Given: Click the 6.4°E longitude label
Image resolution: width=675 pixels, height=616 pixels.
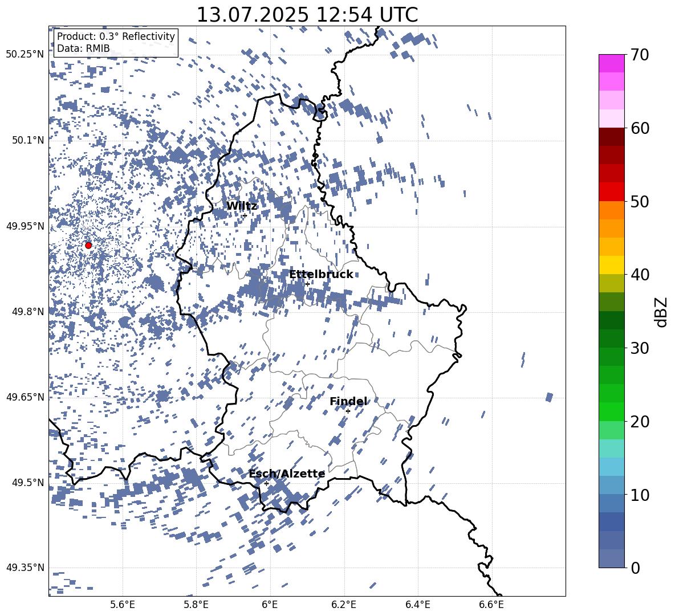Looking at the screenshot, I should tap(418, 605).
